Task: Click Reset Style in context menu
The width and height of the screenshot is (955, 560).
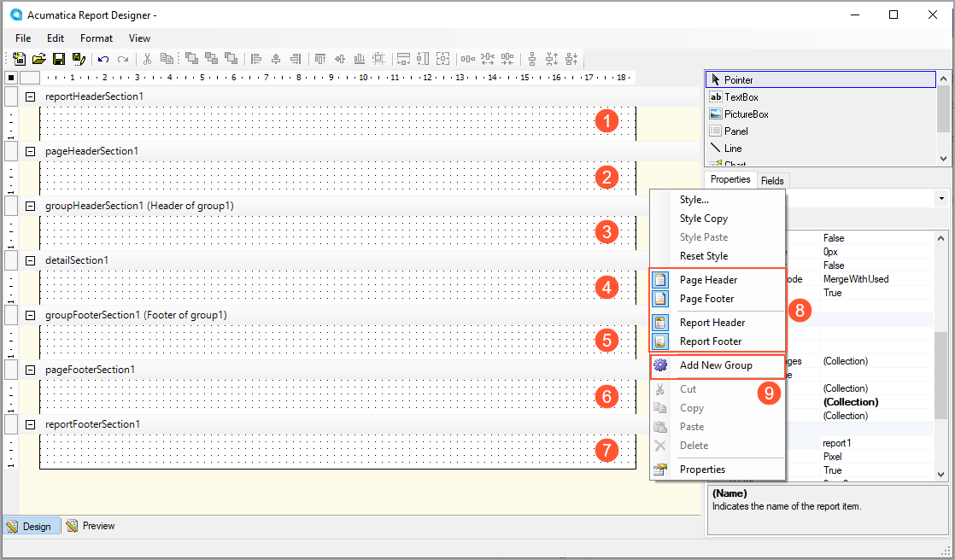Action: pyautogui.click(x=703, y=256)
